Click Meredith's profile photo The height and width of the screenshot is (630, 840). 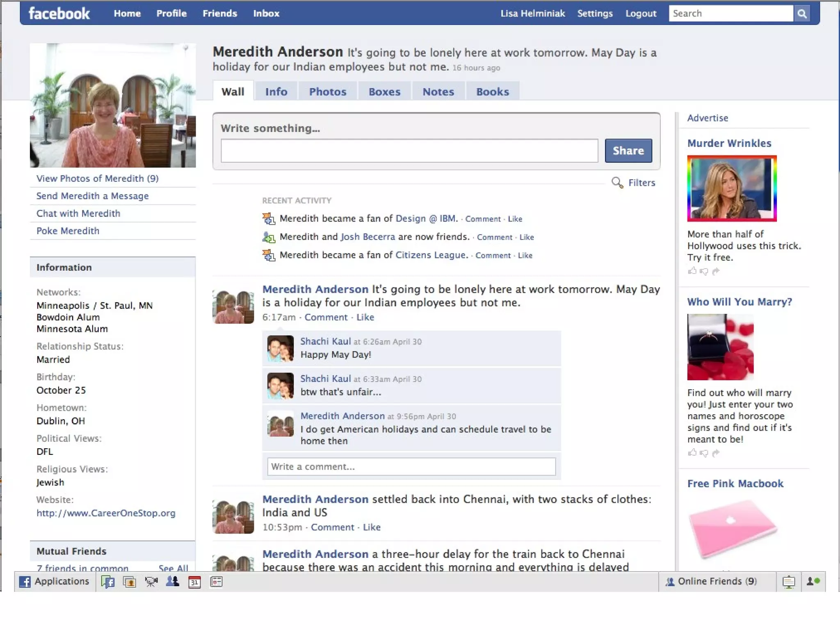[x=113, y=105]
